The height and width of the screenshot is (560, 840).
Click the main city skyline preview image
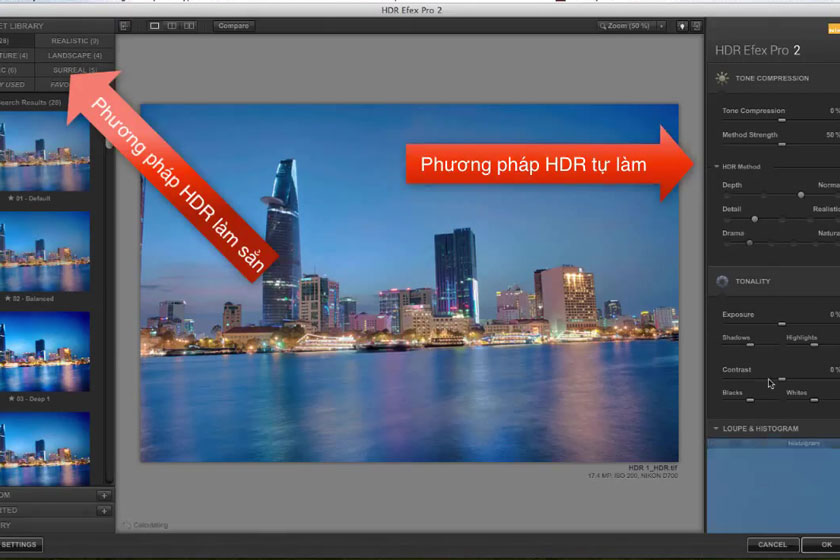pyautogui.click(x=409, y=283)
